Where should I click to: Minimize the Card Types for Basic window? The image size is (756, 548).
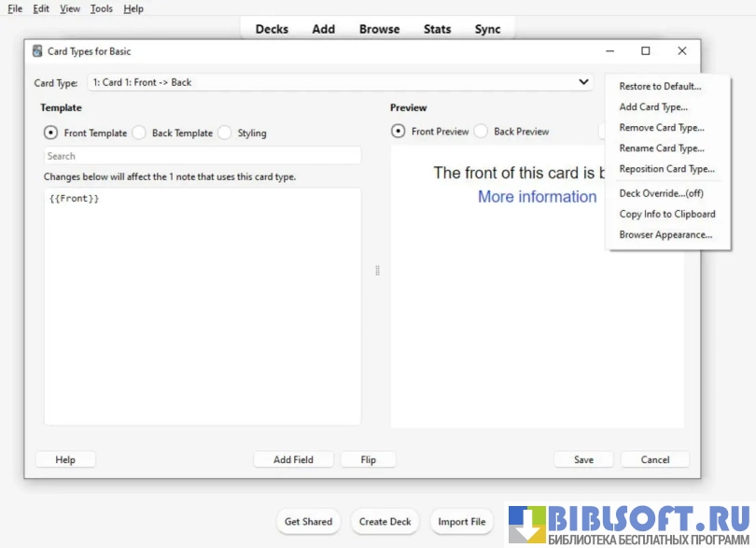[x=609, y=50]
